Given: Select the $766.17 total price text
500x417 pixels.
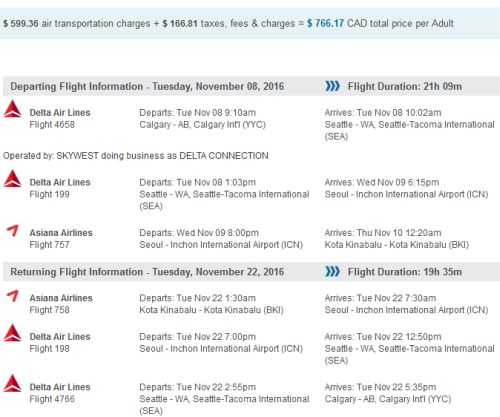Looking at the screenshot, I should click(325, 23).
